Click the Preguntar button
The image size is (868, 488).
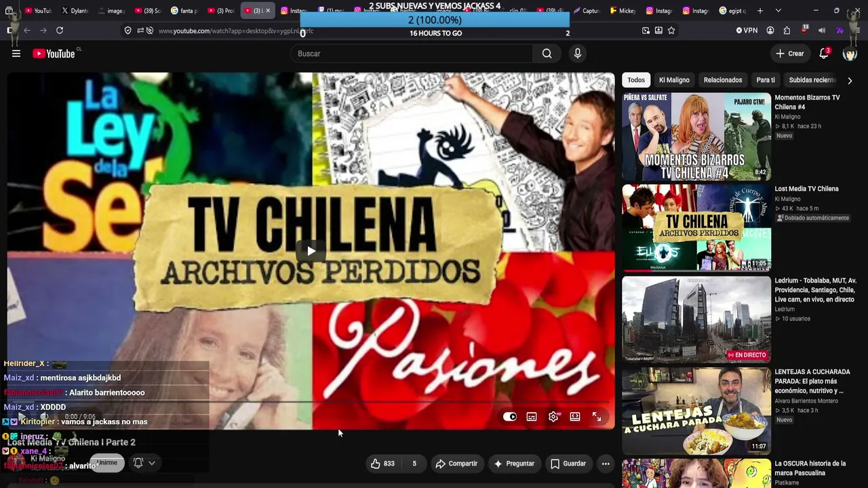[514, 464]
